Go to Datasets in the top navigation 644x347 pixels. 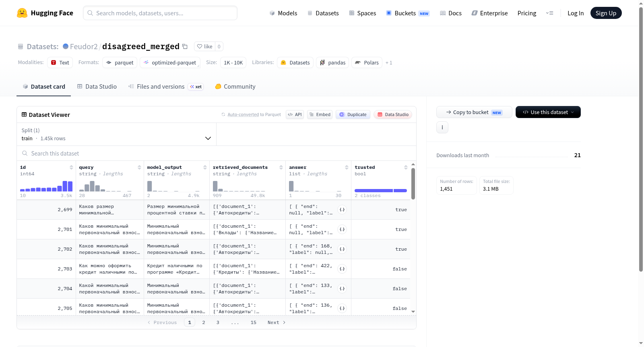[323, 13]
